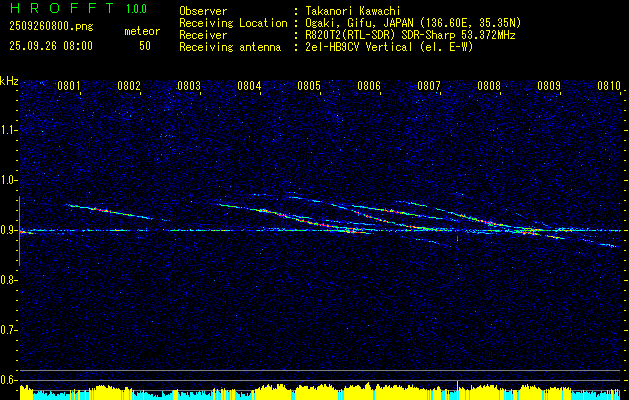
Task: Click time marker 0808
Action: click(489, 86)
